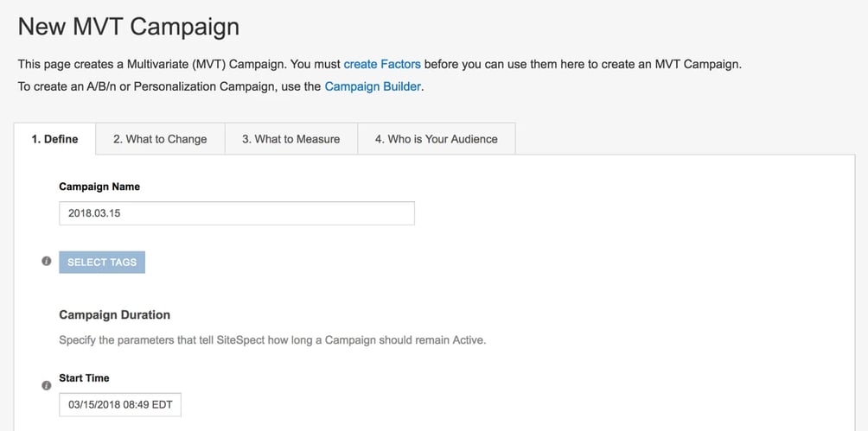The width and height of the screenshot is (868, 431).
Task: Go to the 3. What to Measure tab
Action: tap(290, 139)
